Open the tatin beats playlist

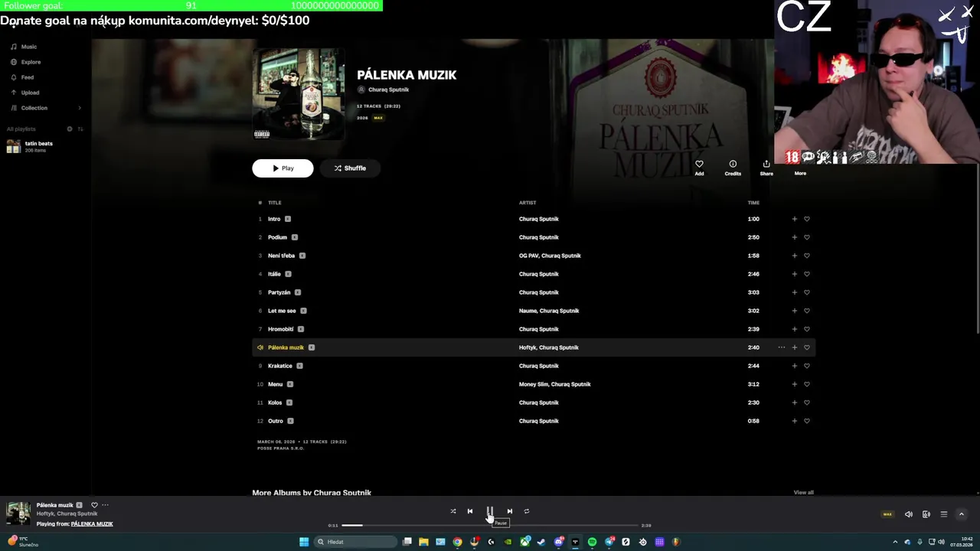[38, 143]
